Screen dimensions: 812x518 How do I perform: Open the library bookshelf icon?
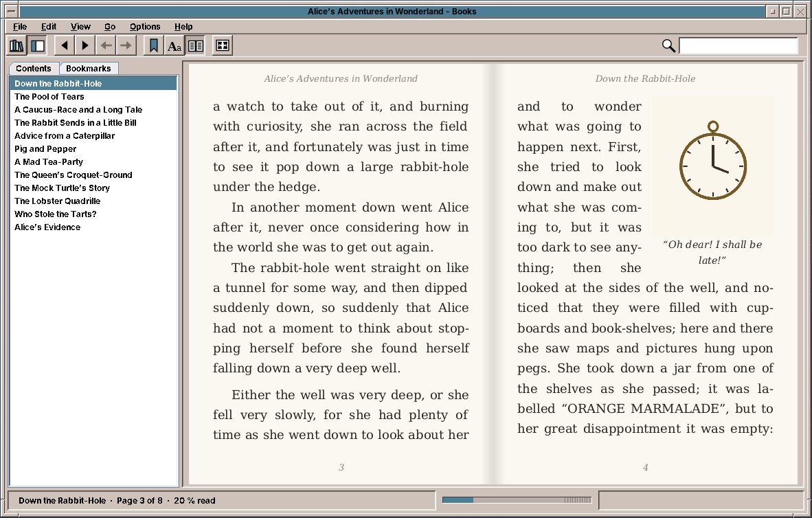(x=16, y=45)
